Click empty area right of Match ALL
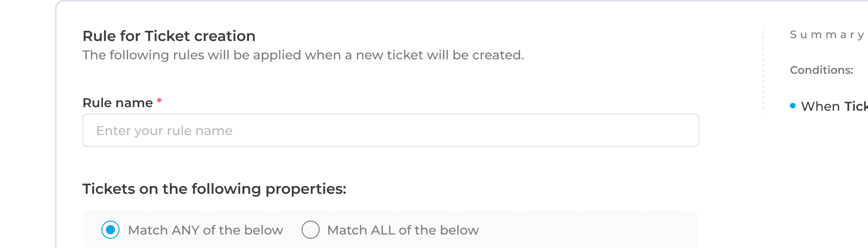 coord(588,230)
